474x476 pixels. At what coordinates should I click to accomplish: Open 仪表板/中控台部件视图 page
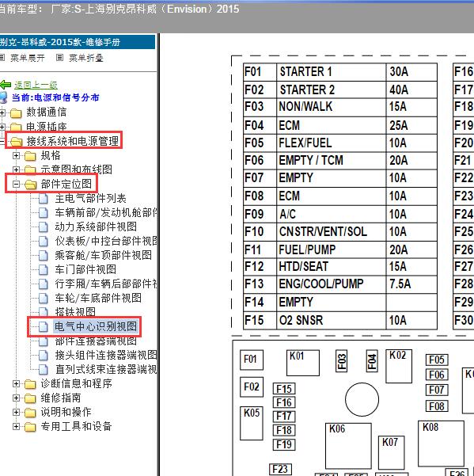point(106,241)
